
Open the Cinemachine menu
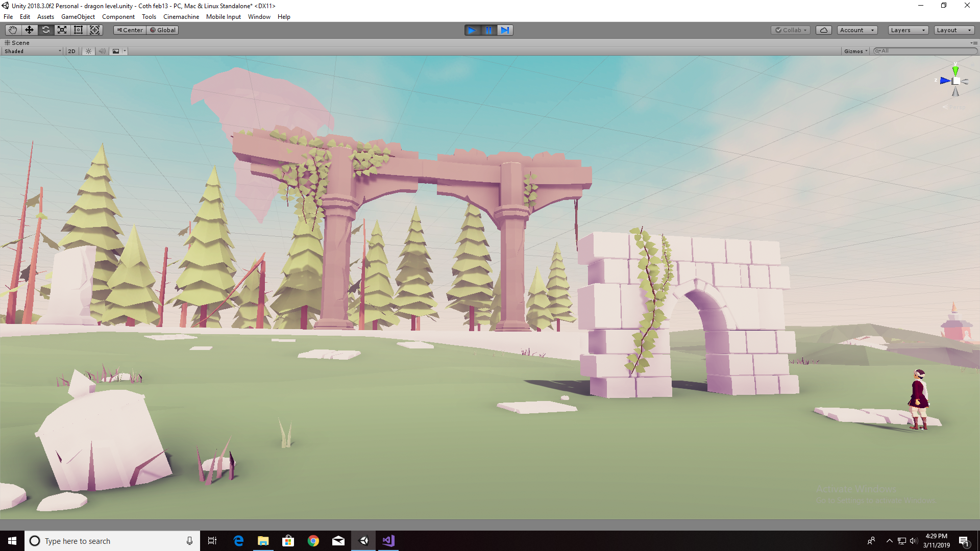pos(181,17)
